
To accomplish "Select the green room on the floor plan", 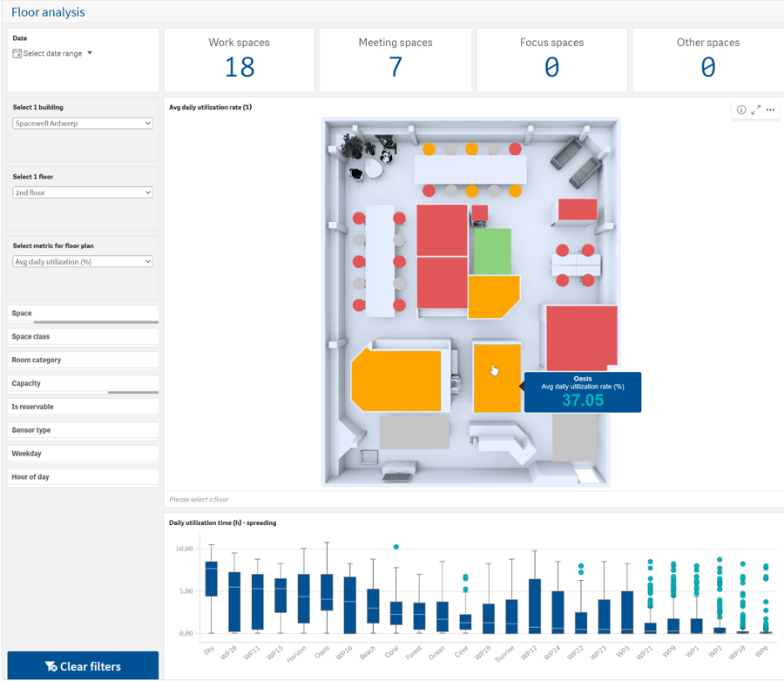I will (492, 252).
